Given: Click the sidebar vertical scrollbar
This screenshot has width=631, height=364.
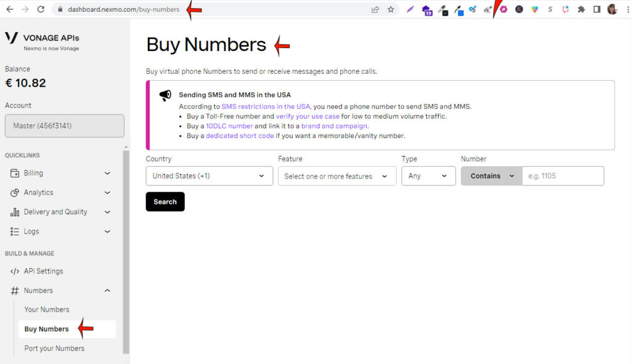Looking at the screenshot, I should [126, 252].
